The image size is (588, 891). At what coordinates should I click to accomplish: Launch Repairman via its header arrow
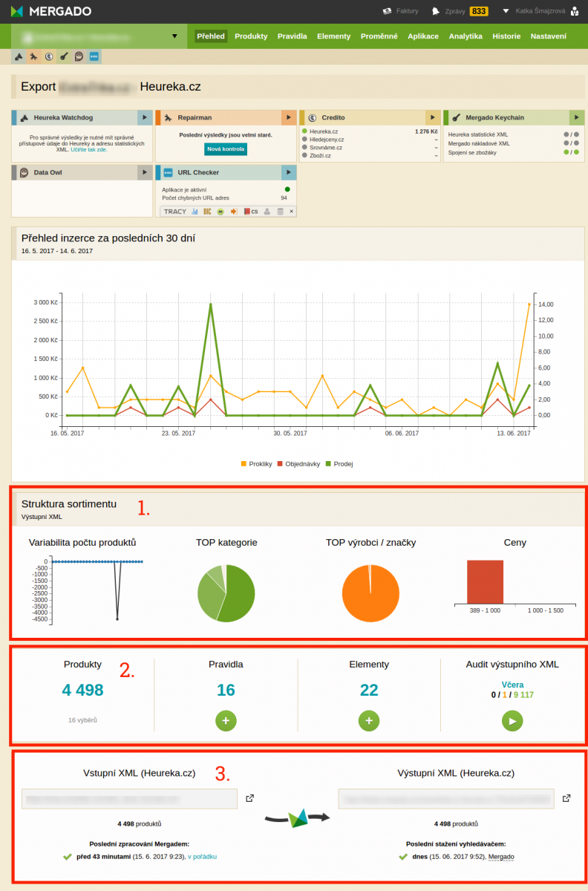(289, 117)
